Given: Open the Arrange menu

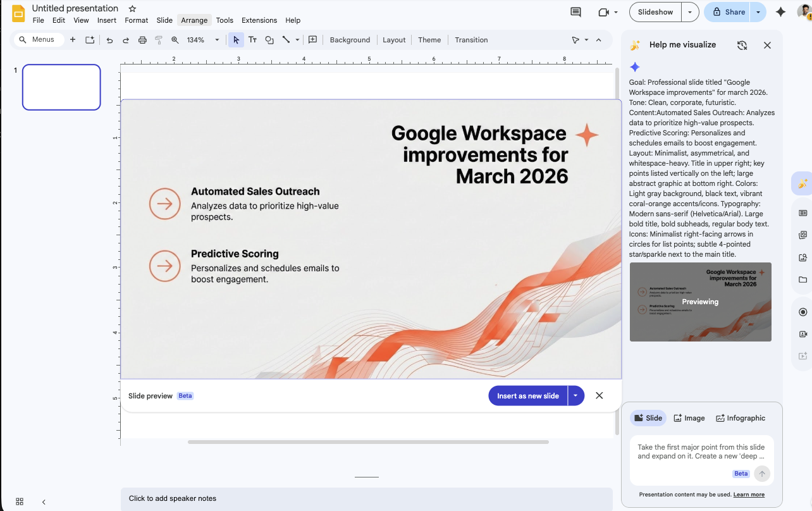Looking at the screenshot, I should point(194,20).
